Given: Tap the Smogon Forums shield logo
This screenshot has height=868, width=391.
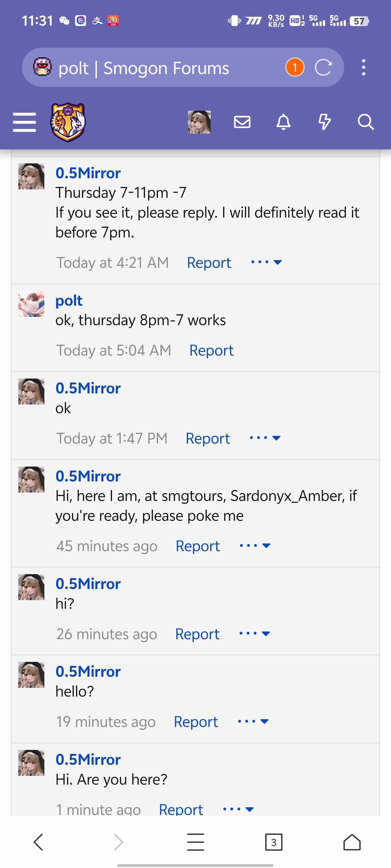Looking at the screenshot, I should coord(68,122).
